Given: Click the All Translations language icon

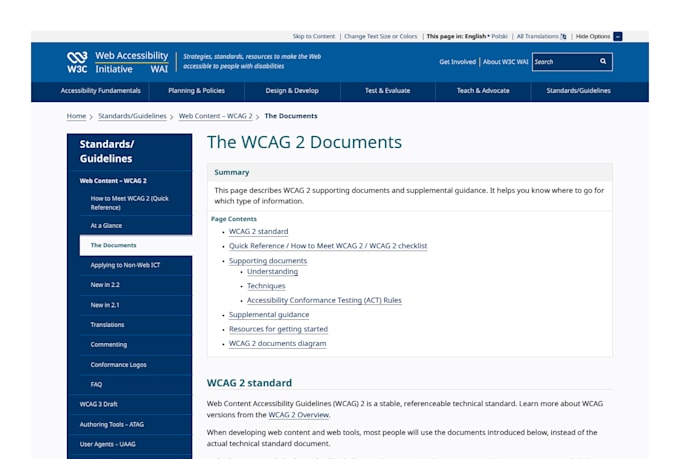Looking at the screenshot, I should [563, 36].
